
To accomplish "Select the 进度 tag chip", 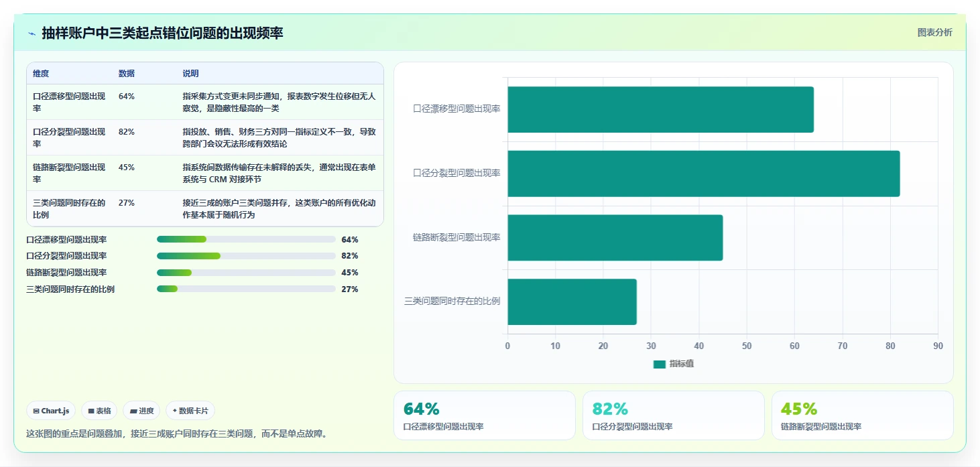I will 141,411.
